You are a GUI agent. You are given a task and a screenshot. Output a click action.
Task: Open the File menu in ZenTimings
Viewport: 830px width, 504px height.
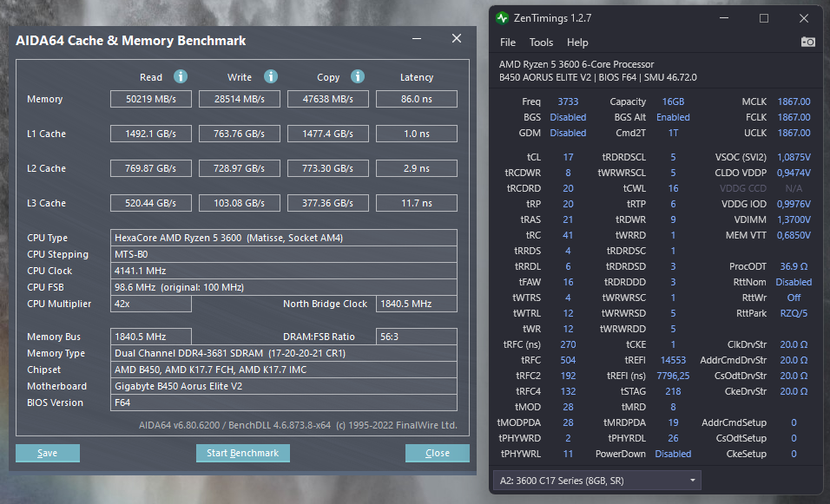[x=508, y=43]
